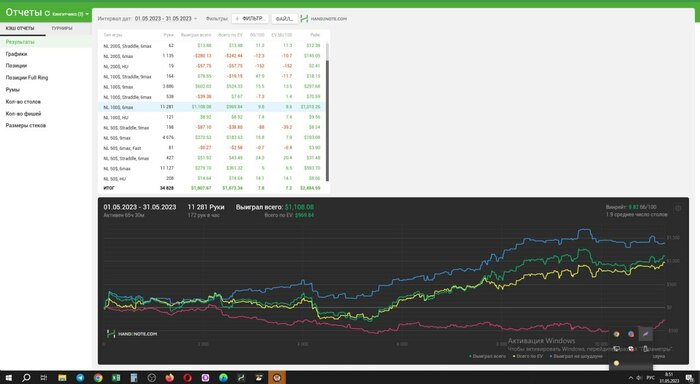Viewport: 700px width, 384px height.
Task: Open File Explorer from the taskbar
Action: pos(62,378)
